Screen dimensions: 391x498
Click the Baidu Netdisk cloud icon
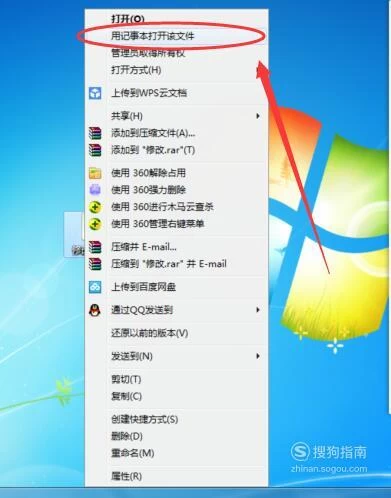tap(95, 287)
